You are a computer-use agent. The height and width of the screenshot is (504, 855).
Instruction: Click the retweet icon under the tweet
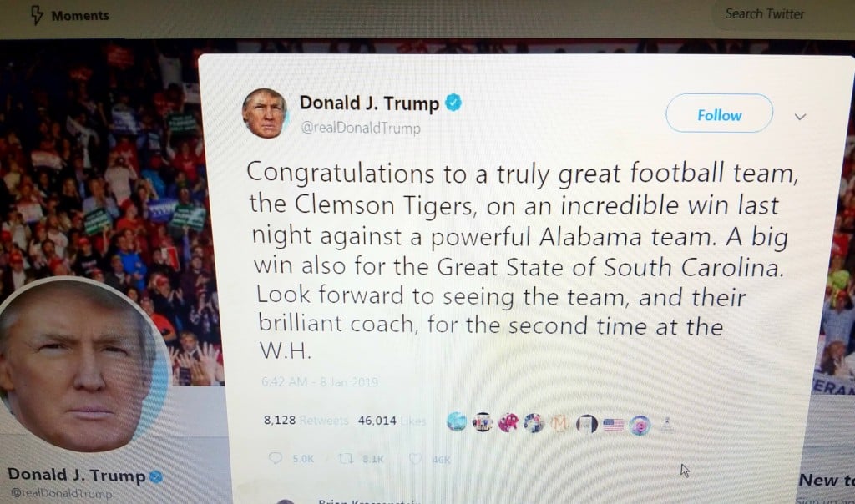click(x=345, y=459)
